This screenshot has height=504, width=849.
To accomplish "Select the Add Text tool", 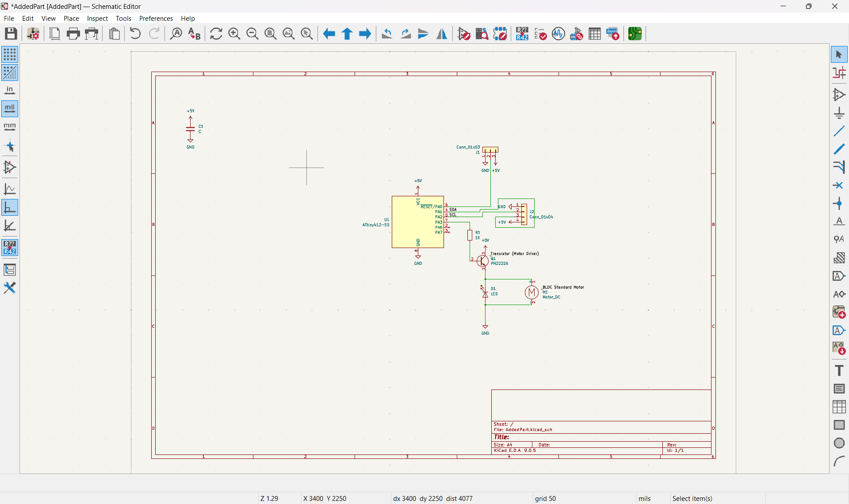I will point(839,370).
